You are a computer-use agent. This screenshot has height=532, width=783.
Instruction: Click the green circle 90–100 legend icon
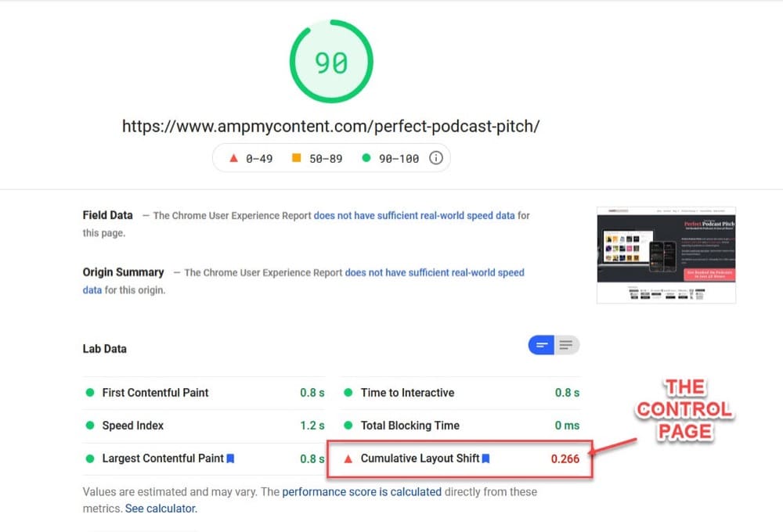[366, 158]
